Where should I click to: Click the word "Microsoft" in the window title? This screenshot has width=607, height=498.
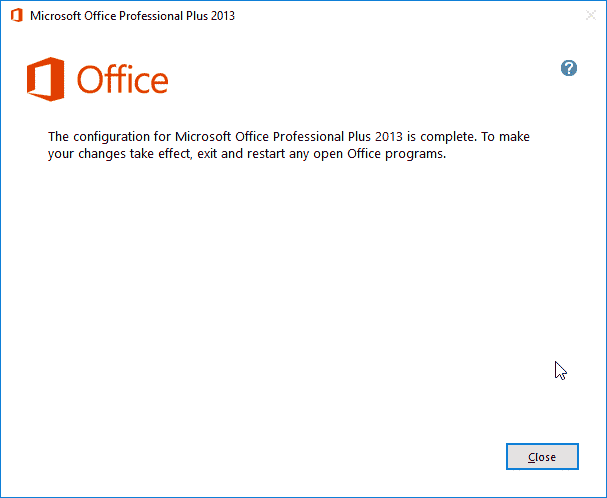coord(57,16)
